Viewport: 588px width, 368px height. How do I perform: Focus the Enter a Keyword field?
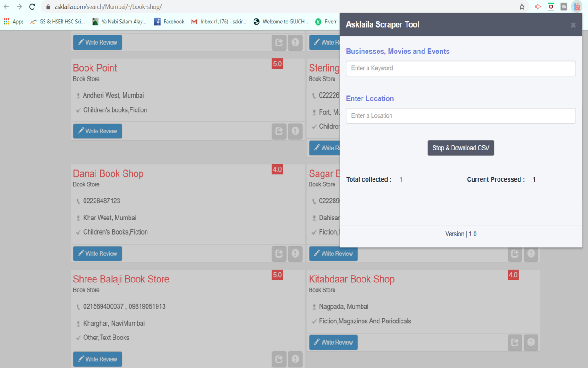[461, 68]
